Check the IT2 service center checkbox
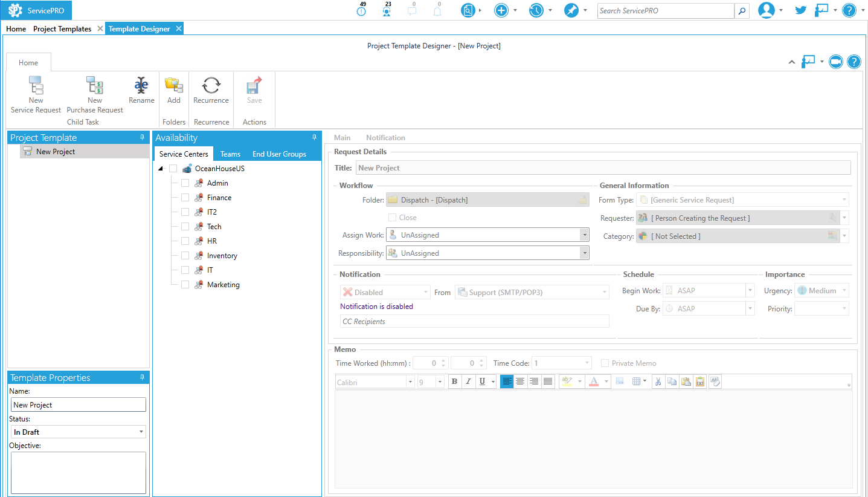 click(x=185, y=212)
